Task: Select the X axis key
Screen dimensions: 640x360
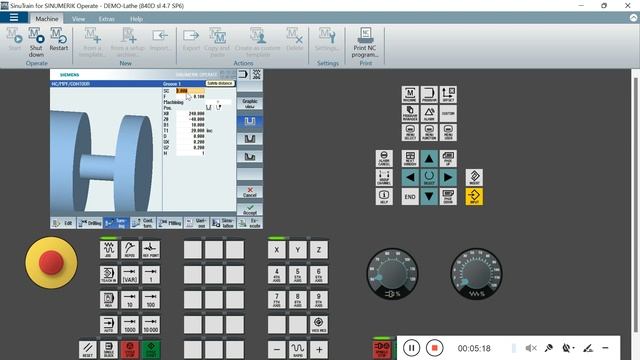Action: 277,249
